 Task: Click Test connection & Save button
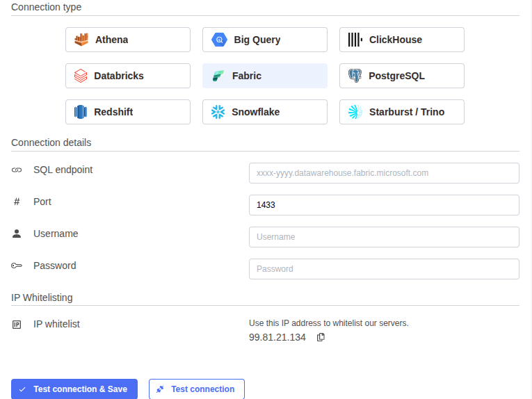(x=74, y=389)
